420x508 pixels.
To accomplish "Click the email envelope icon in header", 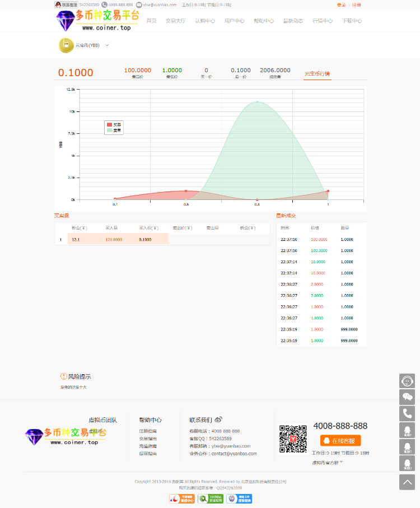I will (139, 4).
